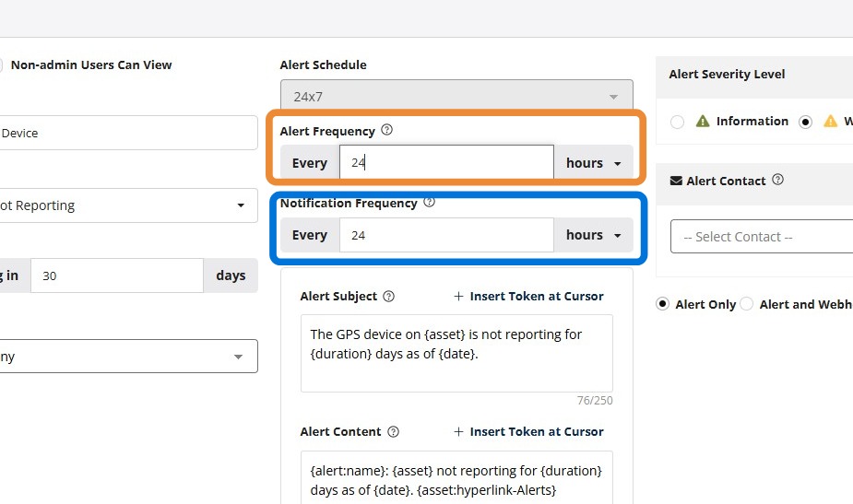Choose the Alert and Webhook option
Viewport: 853px width, 504px height.
click(747, 304)
